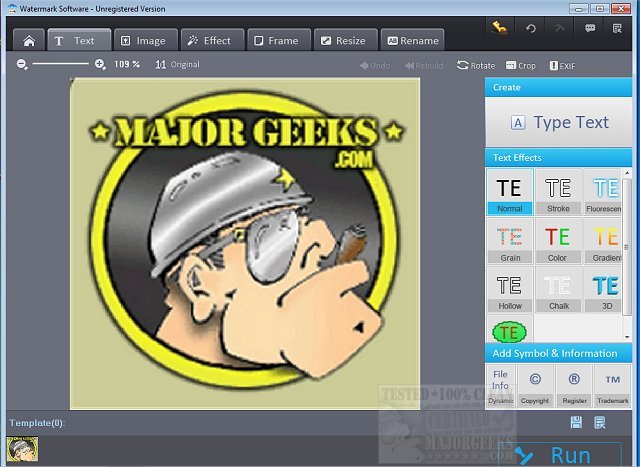640x467 pixels.
Task: Open the Frame tab
Action: click(x=279, y=40)
